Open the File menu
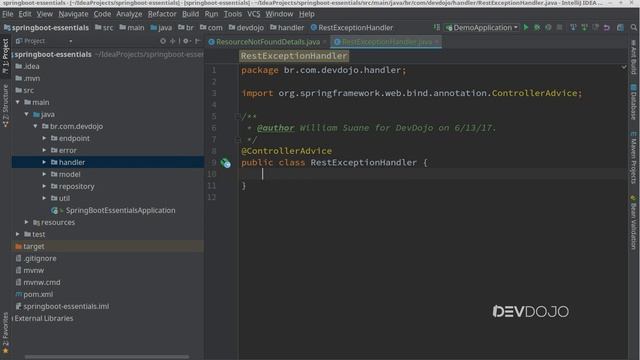 point(7,14)
